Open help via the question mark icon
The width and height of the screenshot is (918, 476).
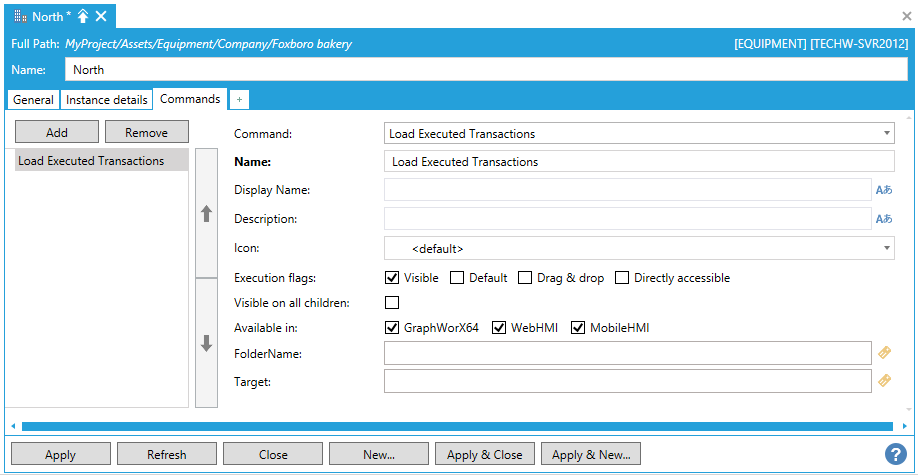pyautogui.click(x=895, y=454)
